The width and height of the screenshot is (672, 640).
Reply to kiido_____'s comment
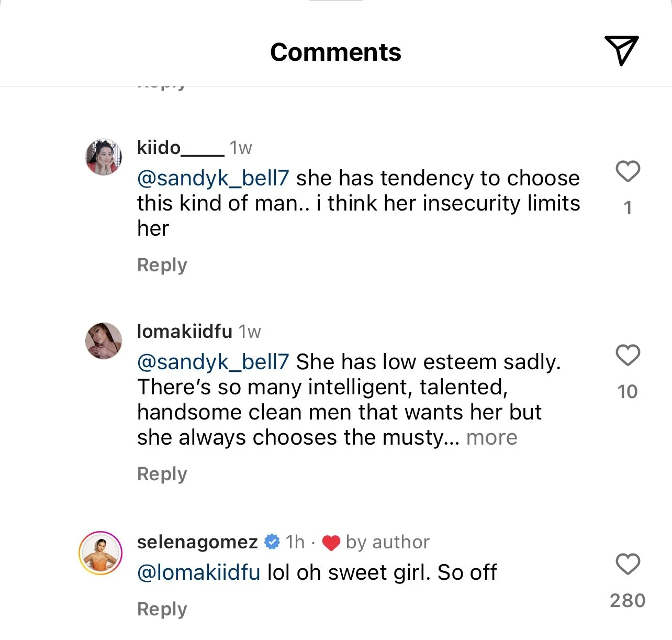click(x=162, y=265)
